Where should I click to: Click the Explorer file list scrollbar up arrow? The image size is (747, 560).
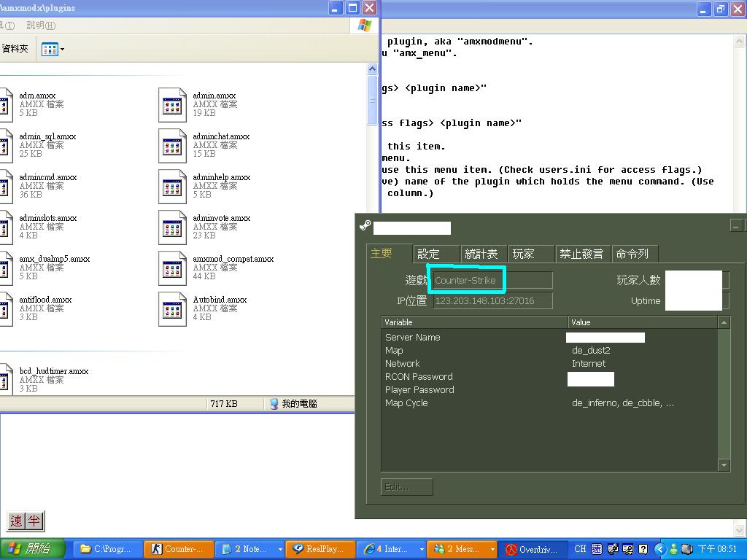pyautogui.click(x=373, y=69)
